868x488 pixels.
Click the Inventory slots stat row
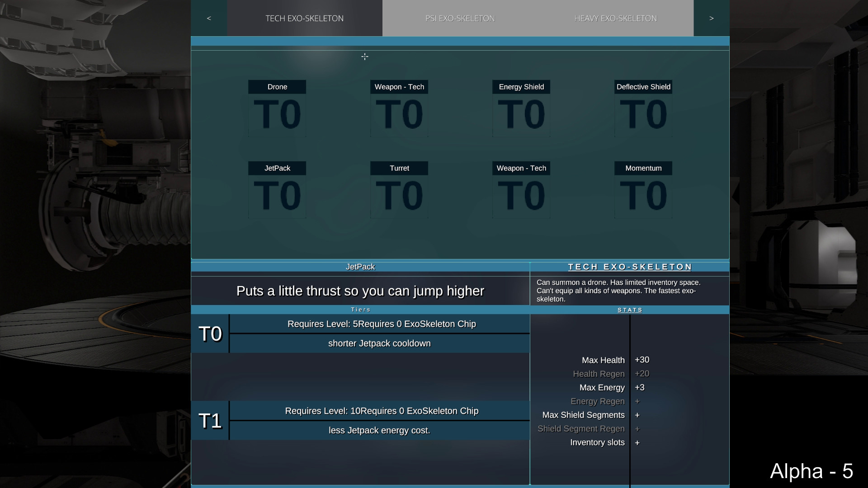point(597,442)
